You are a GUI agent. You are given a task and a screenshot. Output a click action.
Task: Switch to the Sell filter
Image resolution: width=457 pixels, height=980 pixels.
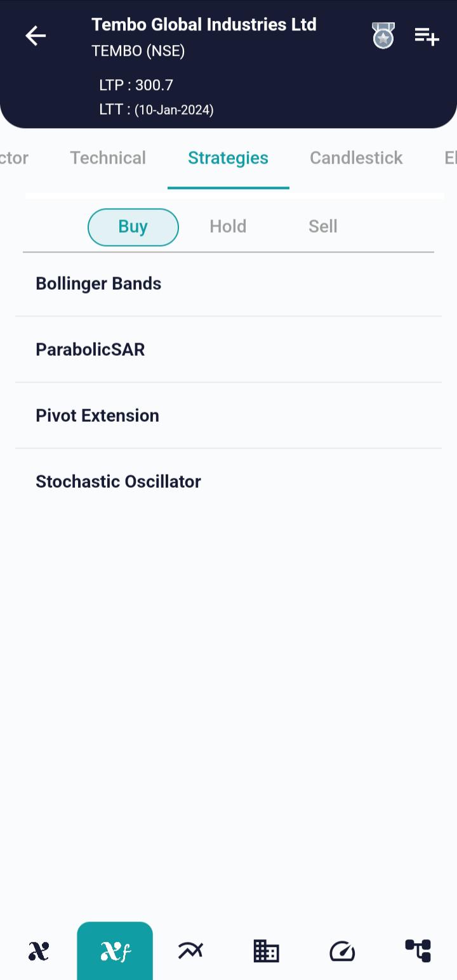322,227
